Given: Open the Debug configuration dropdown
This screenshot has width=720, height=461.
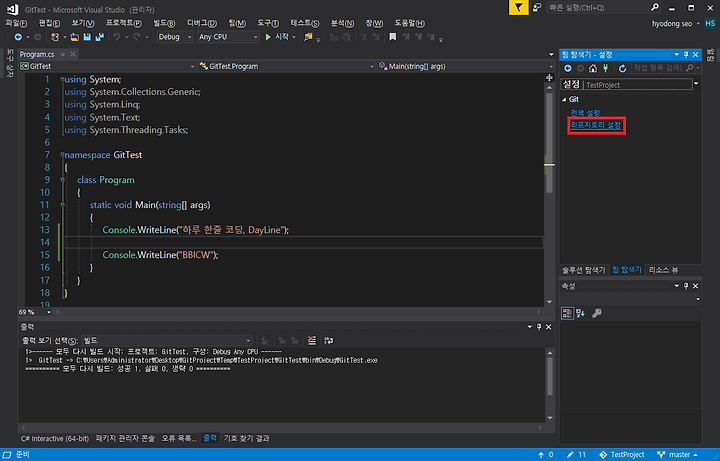Looking at the screenshot, I should coord(174,37).
